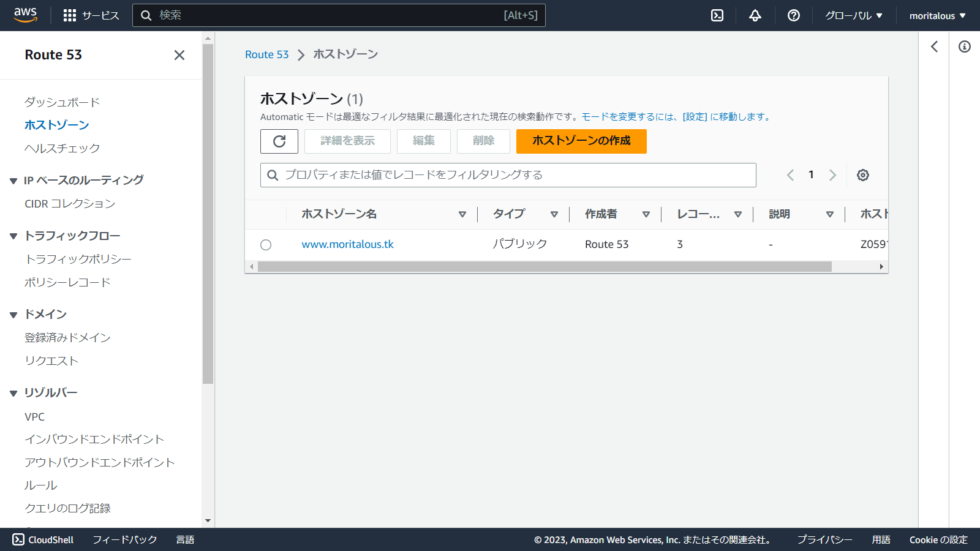Refresh the hosted zones list
Screen dimensions: 980x551
[279, 141]
